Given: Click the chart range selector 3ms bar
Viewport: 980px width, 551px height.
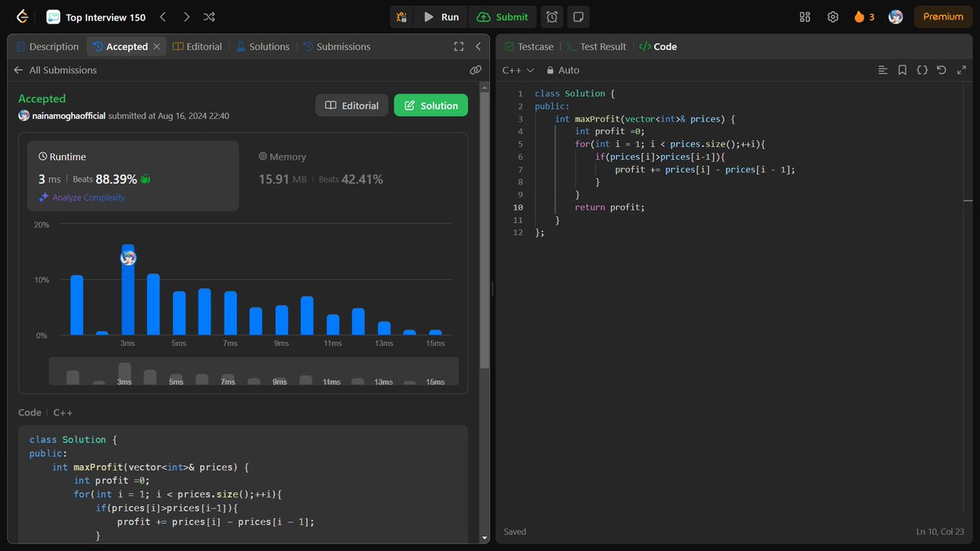Looking at the screenshot, I should (x=124, y=374).
